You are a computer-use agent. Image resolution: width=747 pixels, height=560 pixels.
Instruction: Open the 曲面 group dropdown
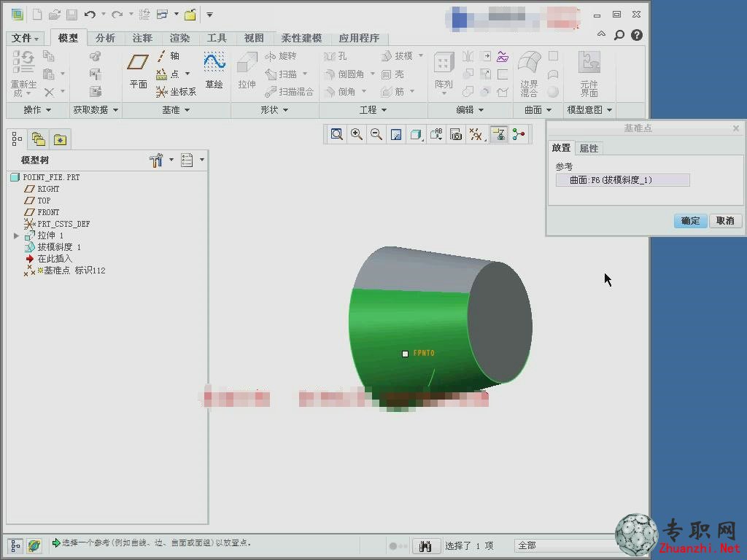coord(538,110)
